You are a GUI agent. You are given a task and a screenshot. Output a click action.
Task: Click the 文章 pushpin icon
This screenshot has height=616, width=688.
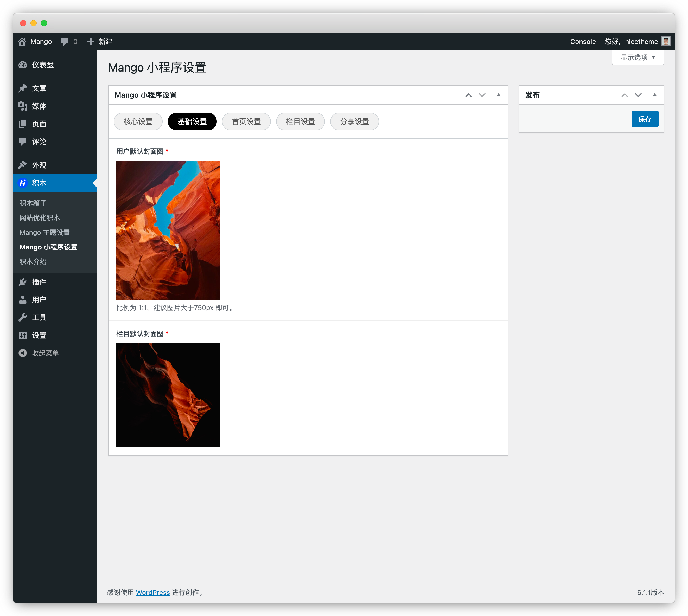click(x=23, y=88)
